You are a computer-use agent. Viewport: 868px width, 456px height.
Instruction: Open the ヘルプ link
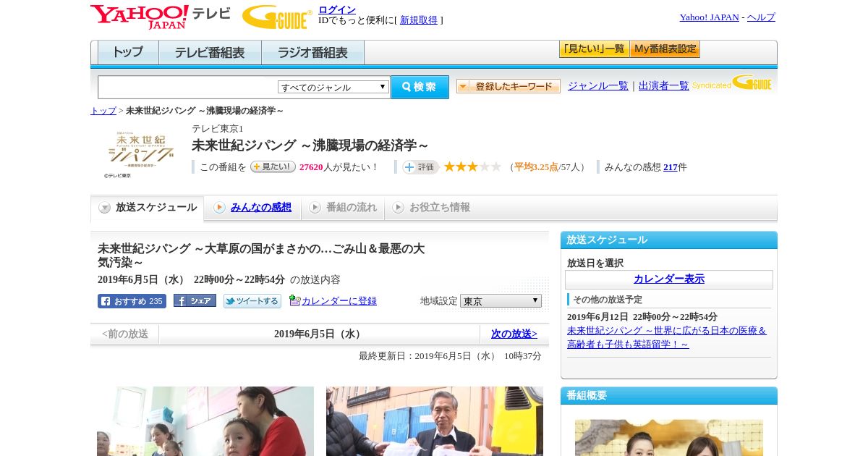point(761,17)
